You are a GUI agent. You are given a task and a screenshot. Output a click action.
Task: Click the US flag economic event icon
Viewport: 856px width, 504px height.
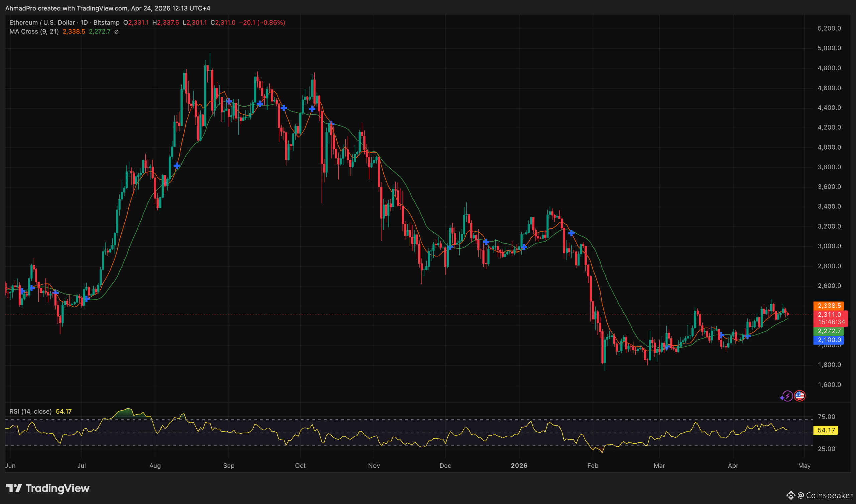coord(799,396)
